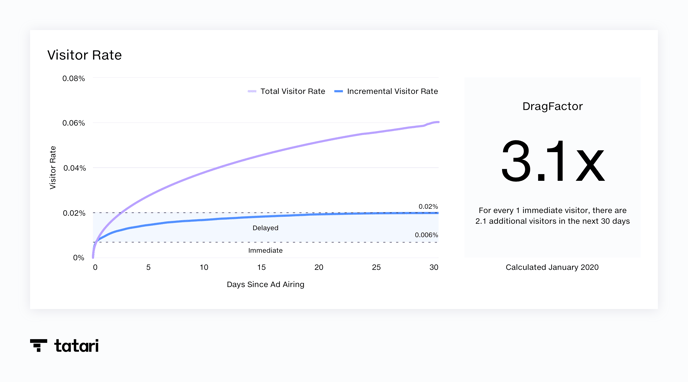
Task: Click the 'DragFactor' heading
Action: tap(552, 106)
